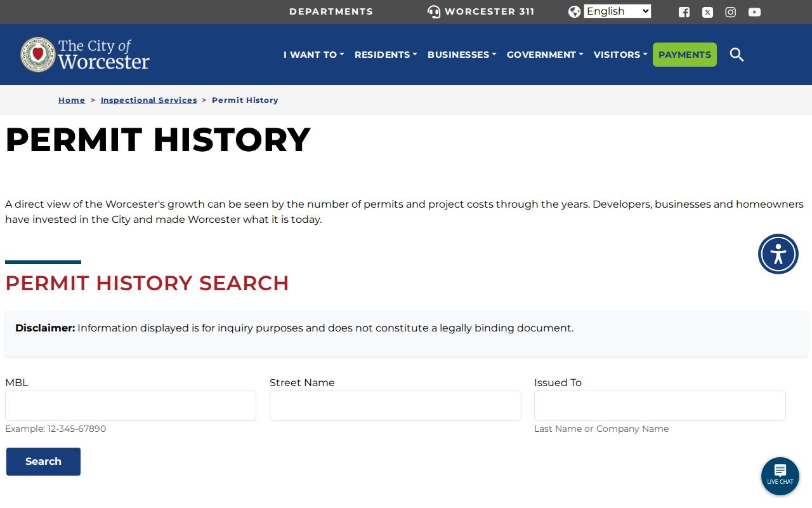The width and height of the screenshot is (812, 508).
Task: Click the site search magnifier icon
Action: coord(737,55)
